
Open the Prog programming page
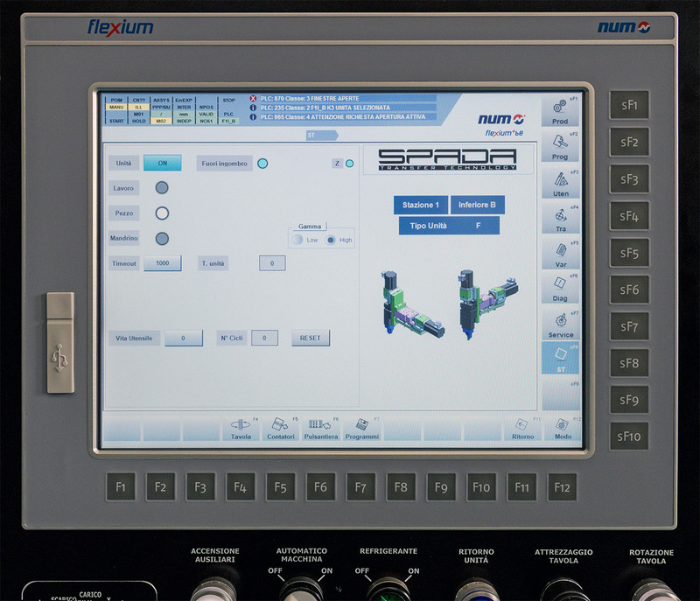(x=560, y=146)
